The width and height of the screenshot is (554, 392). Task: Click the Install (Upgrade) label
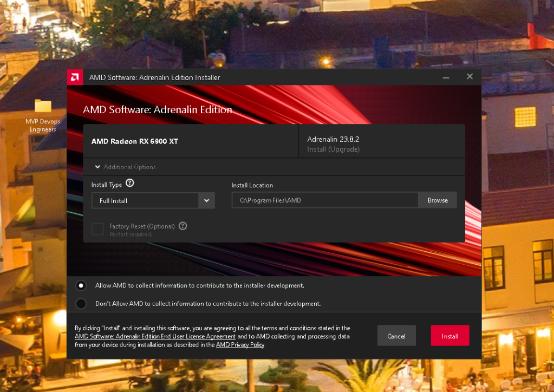point(333,149)
